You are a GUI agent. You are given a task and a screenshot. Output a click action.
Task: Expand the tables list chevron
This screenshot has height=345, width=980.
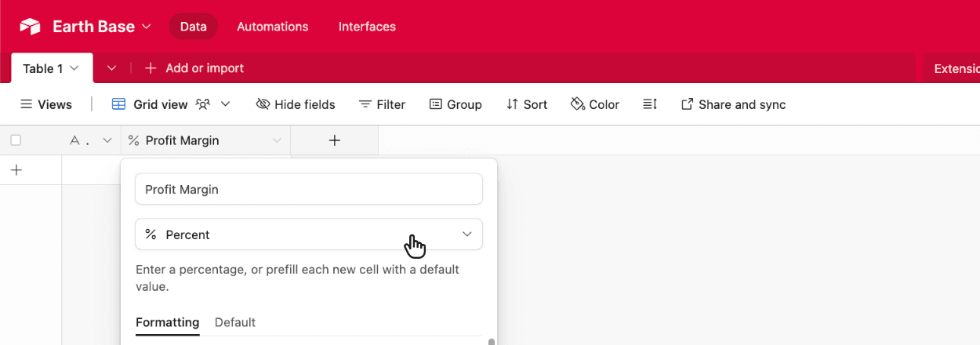112,68
